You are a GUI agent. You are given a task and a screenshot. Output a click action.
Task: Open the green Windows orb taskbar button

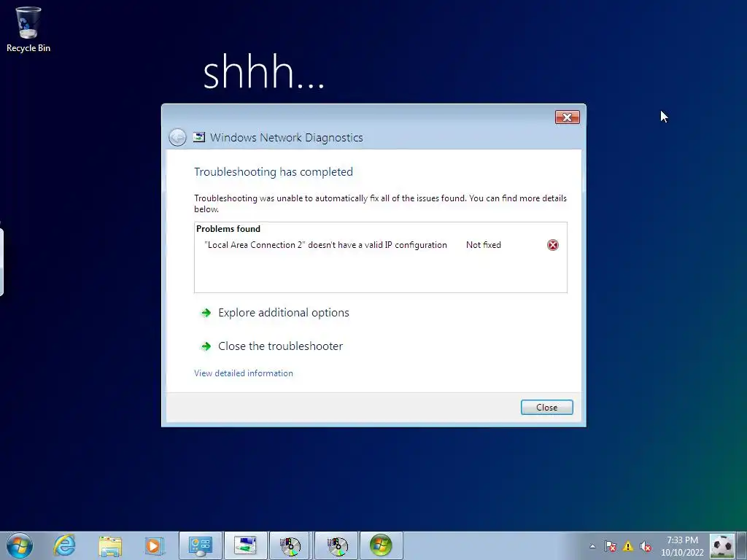coord(381,545)
